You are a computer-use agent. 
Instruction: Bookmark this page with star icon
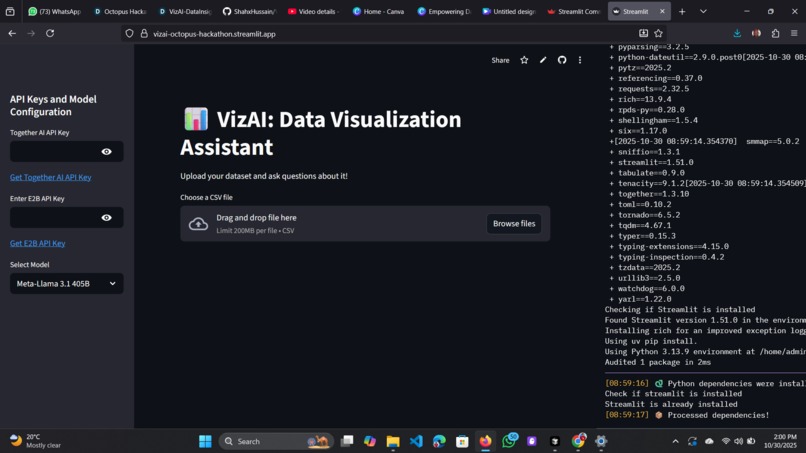click(658, 33)
